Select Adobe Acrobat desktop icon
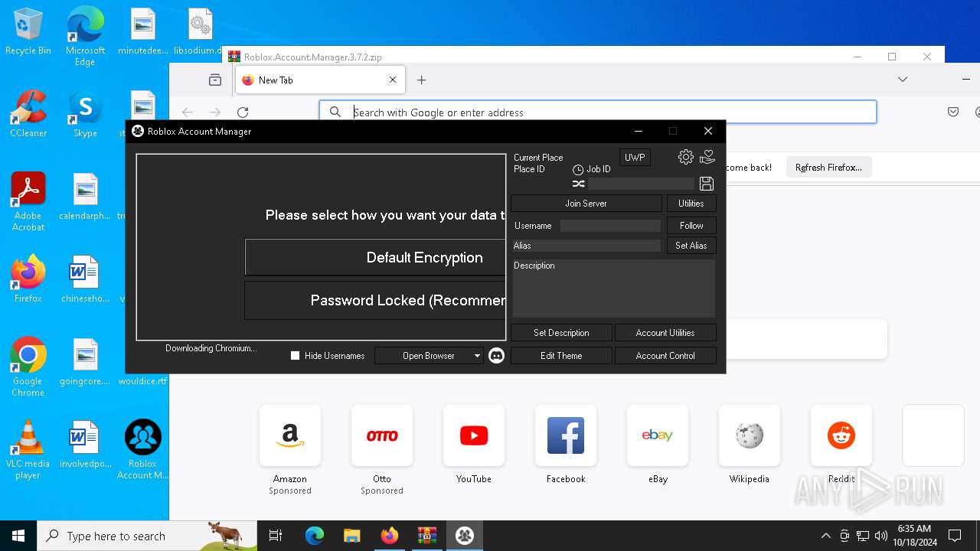This screenshot has height=551, width=980. click(28, 202)
